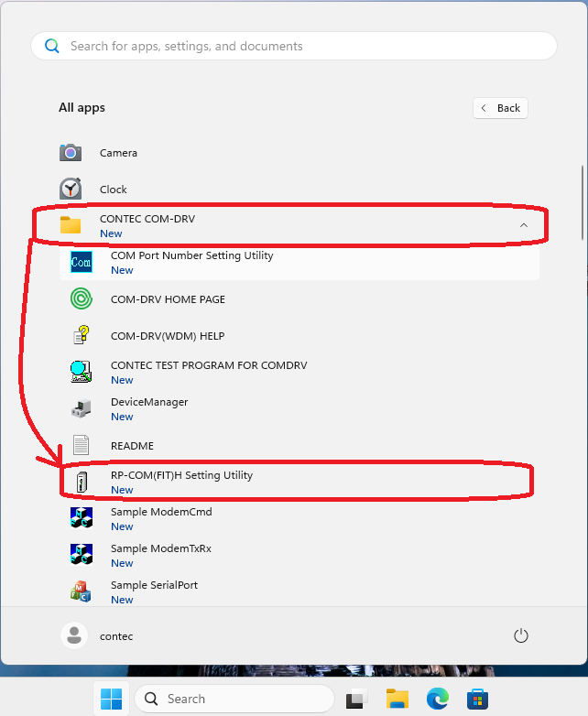Viewport: 588px width, 716px height.
Task: Launch Microsoft Edge from the taskbar
Action: tap(437, 699)
